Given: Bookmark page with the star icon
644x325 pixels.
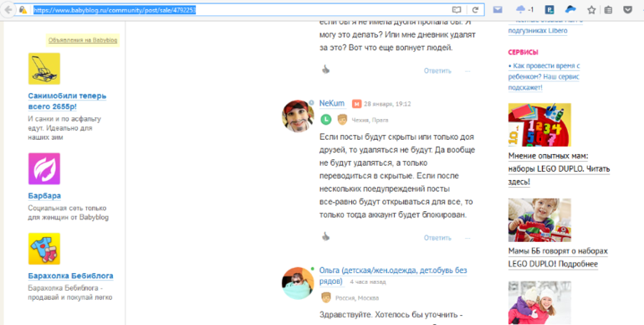Looking at the screenshot, I should coord(591,10).
